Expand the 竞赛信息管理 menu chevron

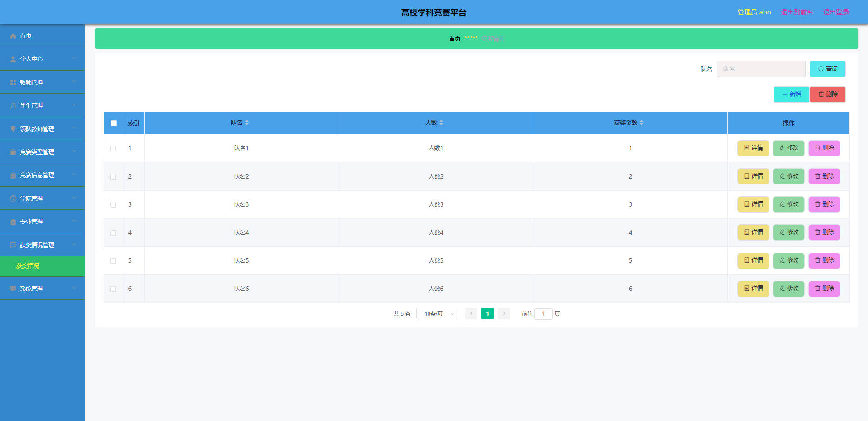[74, 175]
